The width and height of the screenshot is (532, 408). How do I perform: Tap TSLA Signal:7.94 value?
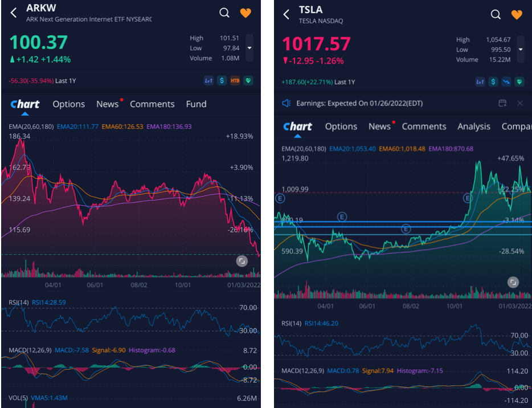[378, 370]
